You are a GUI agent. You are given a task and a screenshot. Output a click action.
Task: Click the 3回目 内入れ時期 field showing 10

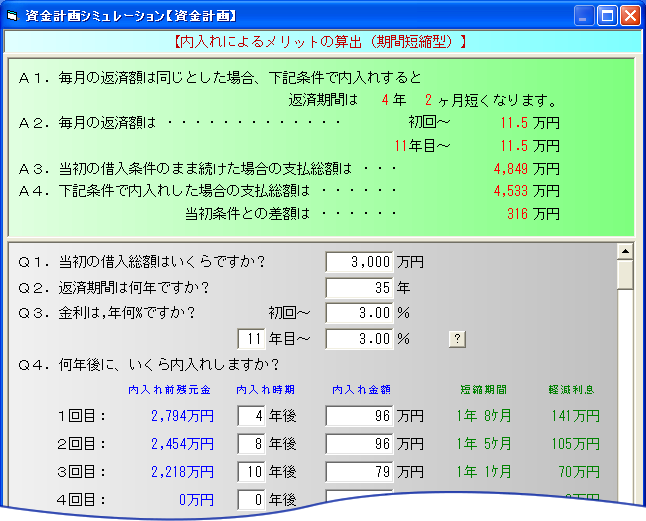coord(250,471)
